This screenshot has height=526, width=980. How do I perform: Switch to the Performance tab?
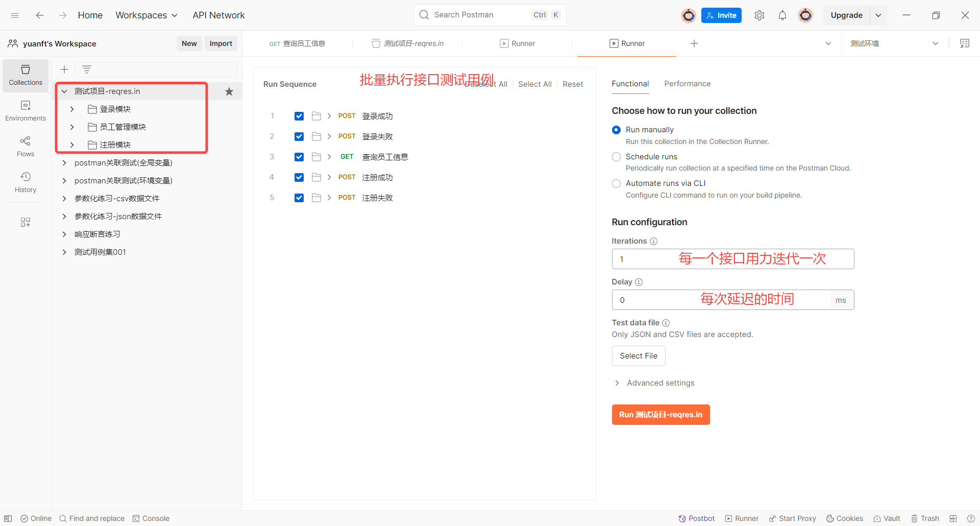click(x=687, y=84)
